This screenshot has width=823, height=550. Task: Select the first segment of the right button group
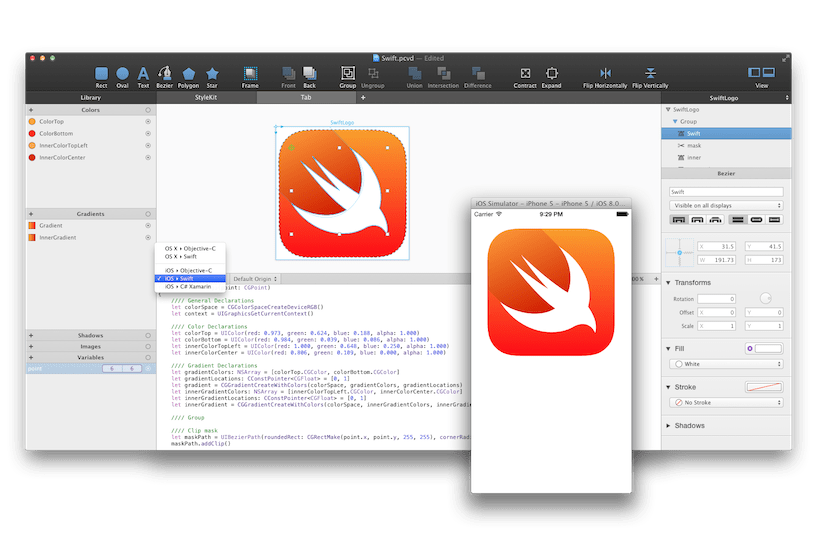pos(737,220)
